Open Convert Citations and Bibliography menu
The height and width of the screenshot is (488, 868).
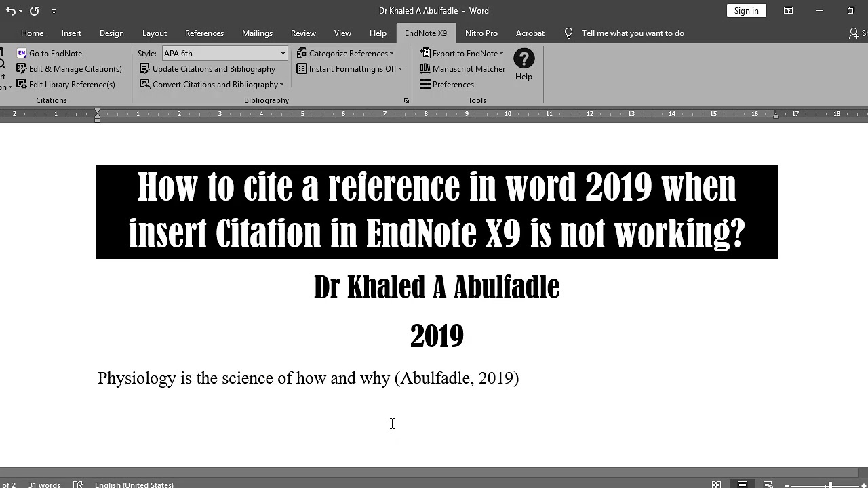(212, 84)
